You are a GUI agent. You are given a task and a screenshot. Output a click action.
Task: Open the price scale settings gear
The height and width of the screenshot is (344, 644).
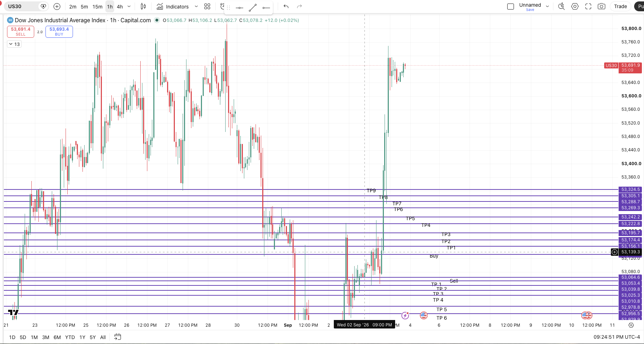tap(631, 325)
